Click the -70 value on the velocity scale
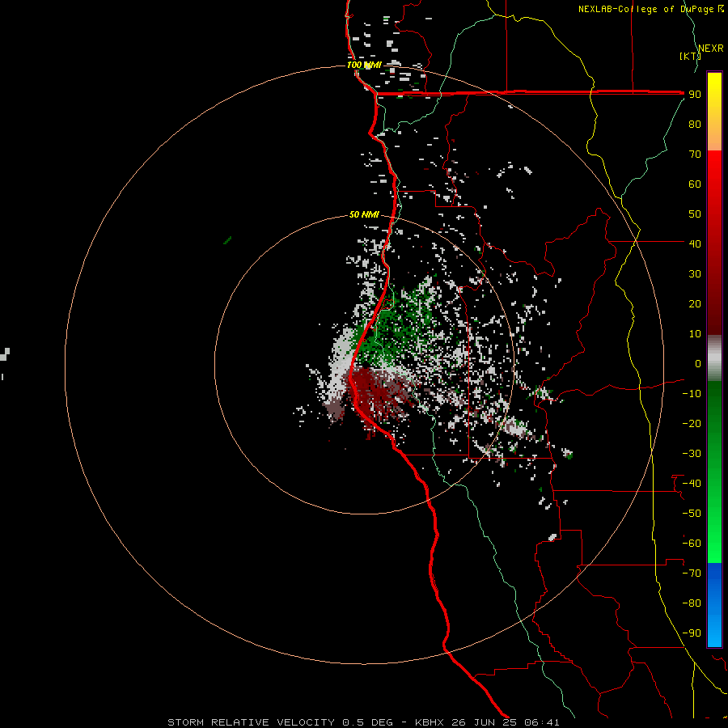This screenshot has width=728, height=728. (x=692, y=574)
